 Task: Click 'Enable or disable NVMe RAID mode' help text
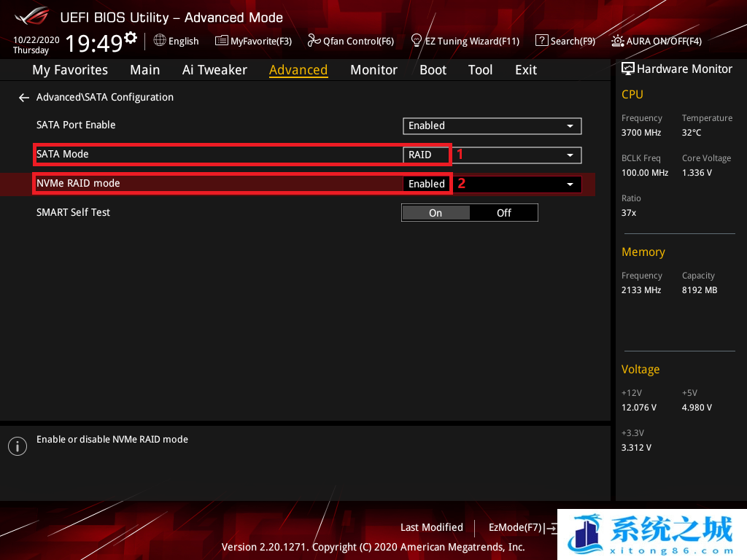click(112, 440)
